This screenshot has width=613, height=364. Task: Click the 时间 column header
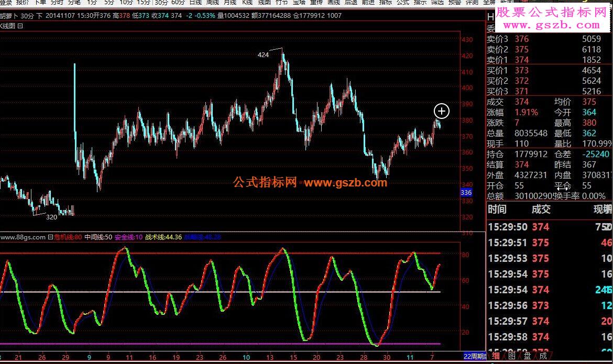497,209
